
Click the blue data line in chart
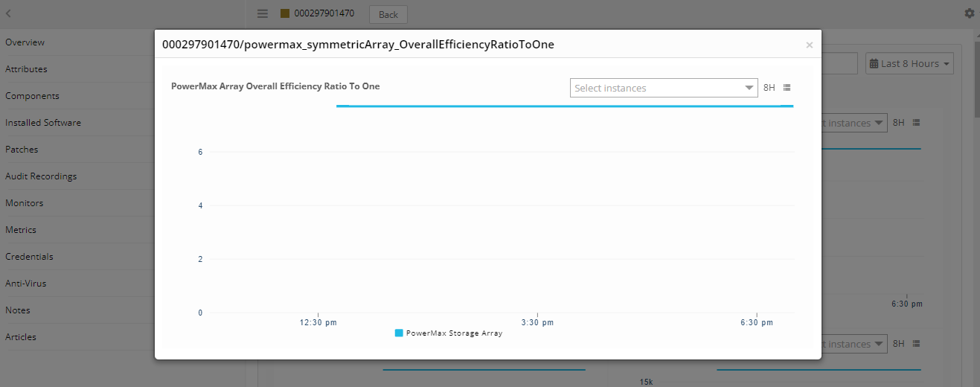(x=565, y=106)
